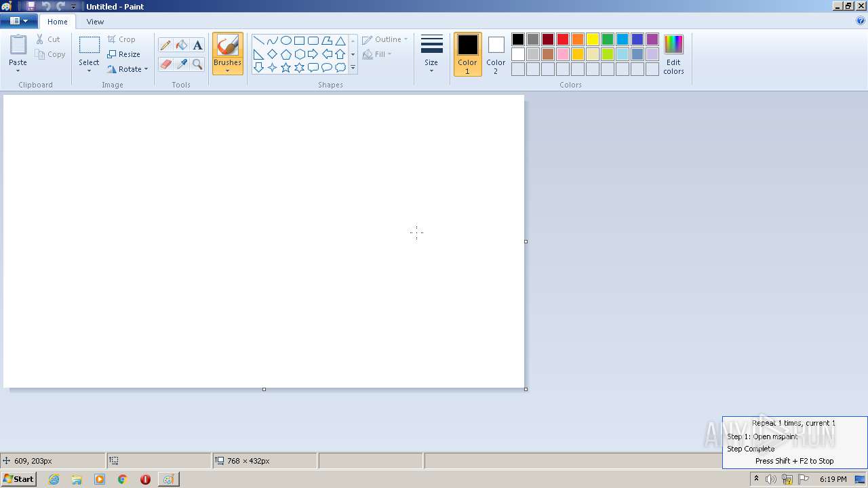
Task: Open the shape Fill dropdown
Action: click(378, 54)
